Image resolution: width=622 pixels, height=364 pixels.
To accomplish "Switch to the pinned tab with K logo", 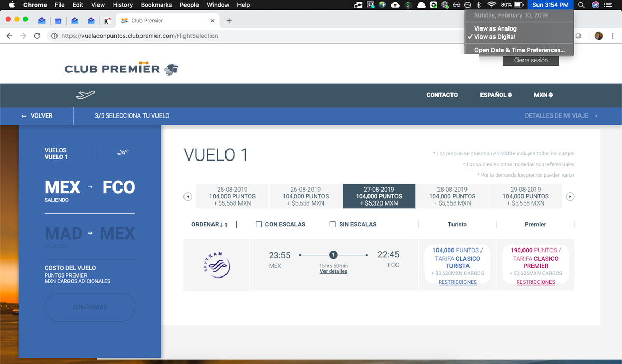I will (107, 21).
